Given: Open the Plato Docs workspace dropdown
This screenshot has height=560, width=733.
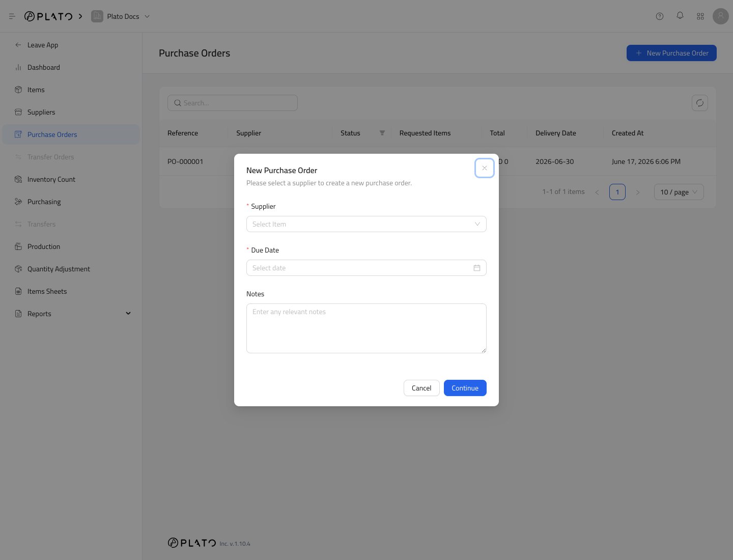Looking at the screenshot, I should point(121,16).
